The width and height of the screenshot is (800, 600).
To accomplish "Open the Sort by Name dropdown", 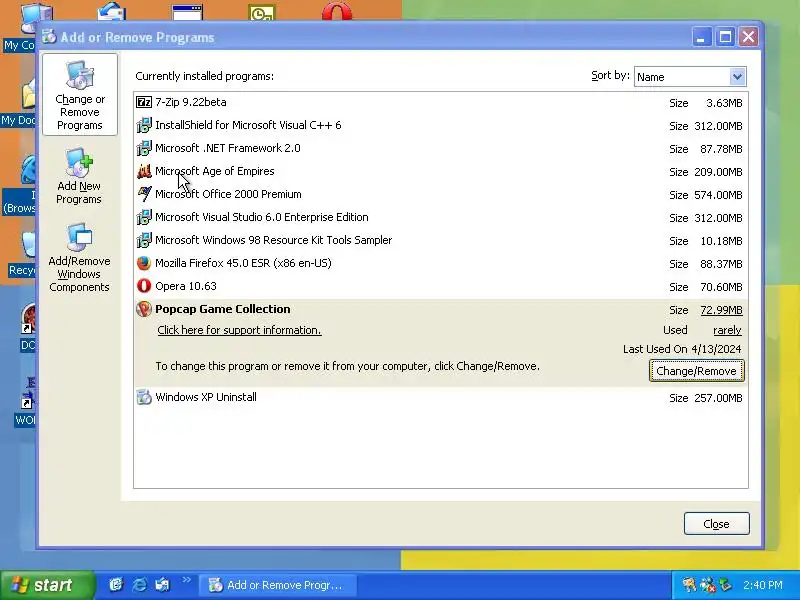I will [737, 77].
